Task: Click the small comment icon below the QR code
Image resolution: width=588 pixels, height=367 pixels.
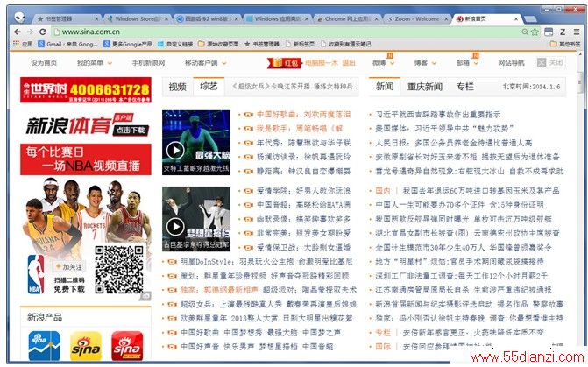Action: point(145,296)
